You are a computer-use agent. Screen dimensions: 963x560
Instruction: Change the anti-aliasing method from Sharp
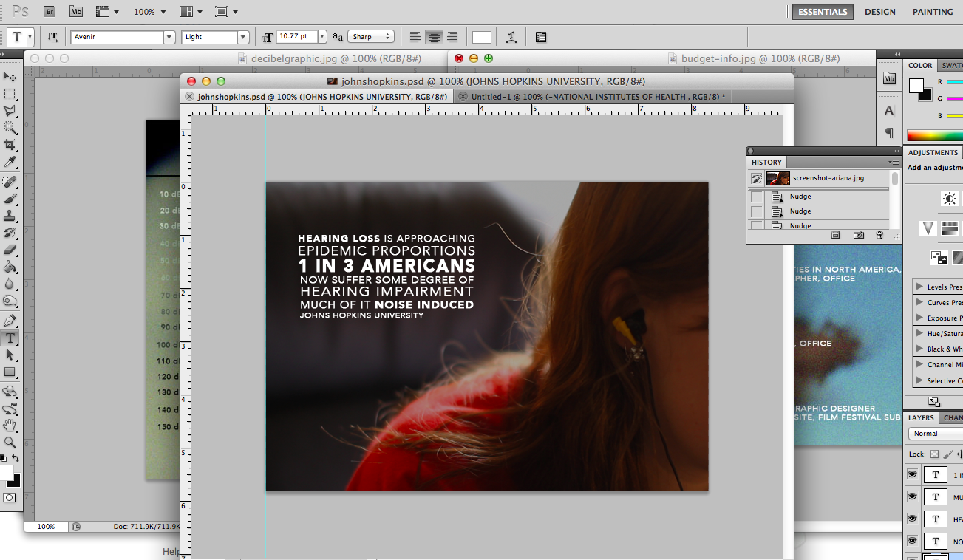point(371,37)
